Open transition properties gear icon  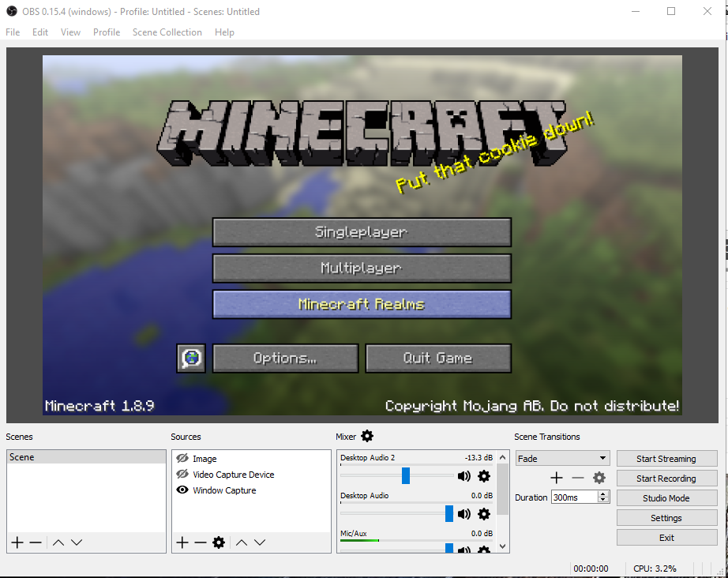coord(599,478)
